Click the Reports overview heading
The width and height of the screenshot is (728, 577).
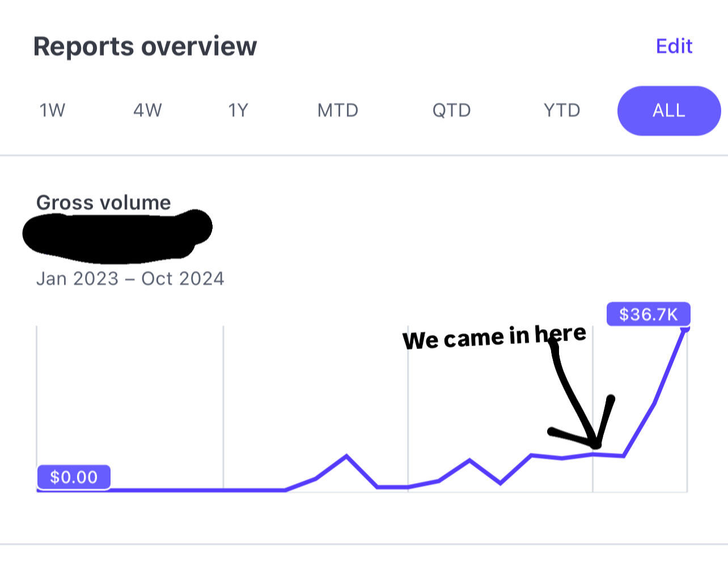point(145,46)
